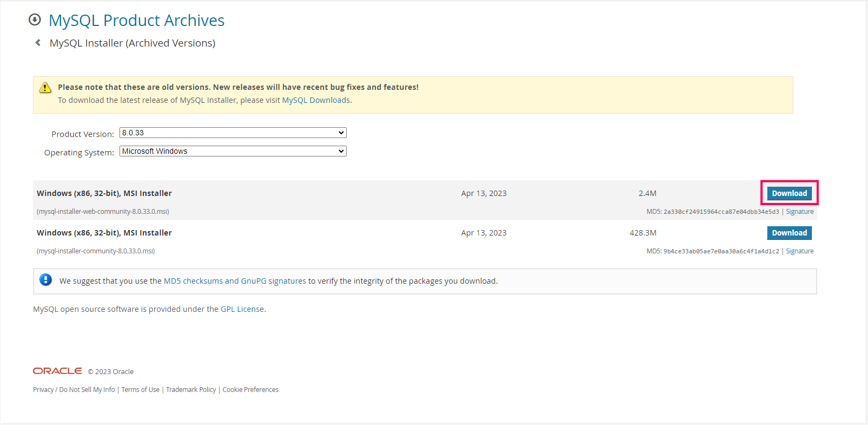The height and width of the screenshot is (425, 868).
Task: Open MD5 checksums and GnuPG signatures link
Action: pos(235,281)
